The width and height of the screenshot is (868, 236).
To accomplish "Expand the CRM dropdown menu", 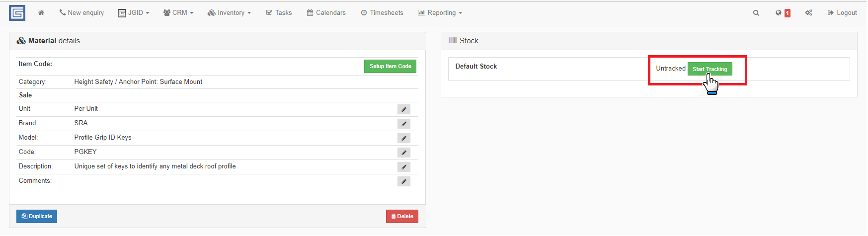I will tap(178, 13).
